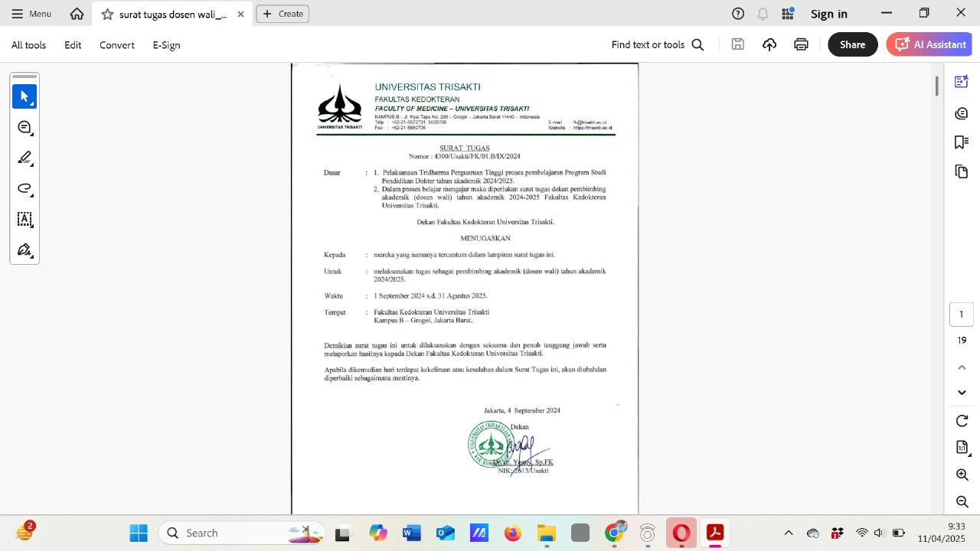Rotate the page view clockwise
The image size is (980, 551).
click(x=962, y=421)
